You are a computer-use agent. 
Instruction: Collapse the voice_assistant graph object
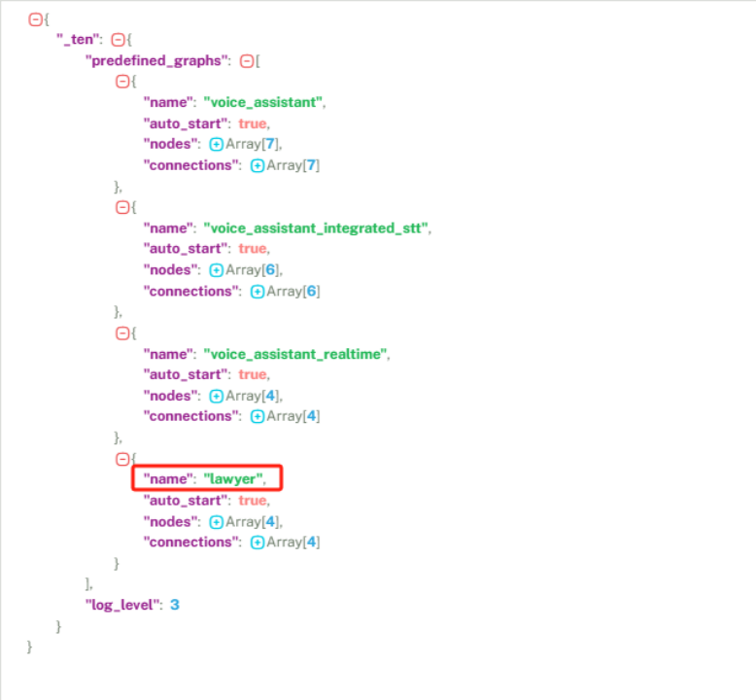(x=122, y=82)
